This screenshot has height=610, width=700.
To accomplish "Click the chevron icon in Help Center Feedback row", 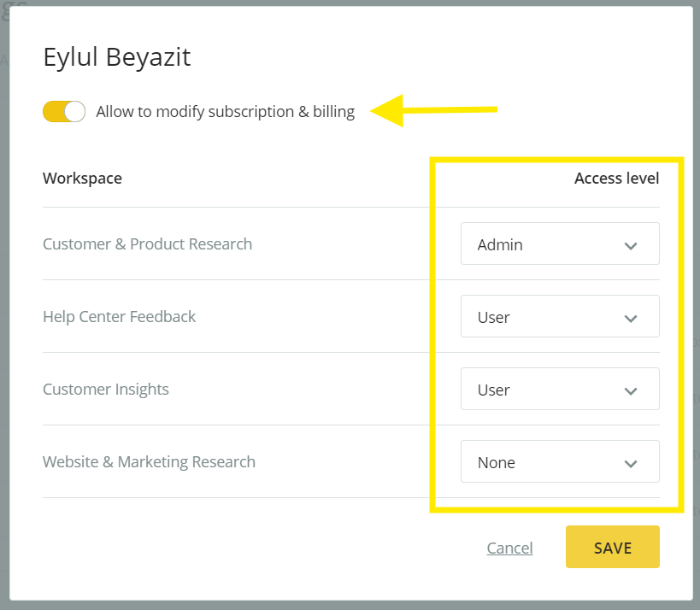I will click(x=631, y=319).
